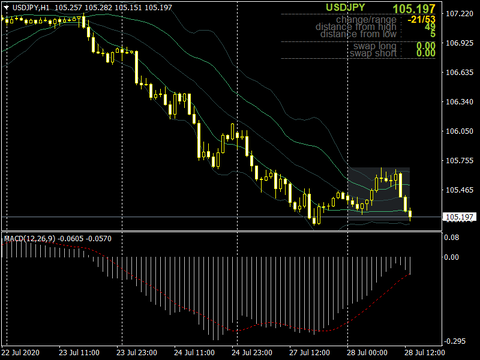Click the 28 Jul 12:00 time axis label
Screen dimensions: 480x360
(425, 353)
